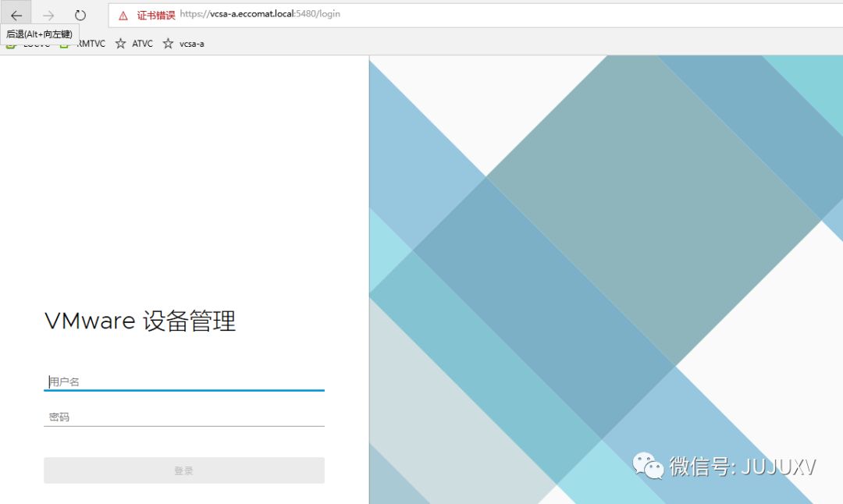
Task: Open the certificate error warning icon
Action: tap(123, 16)
